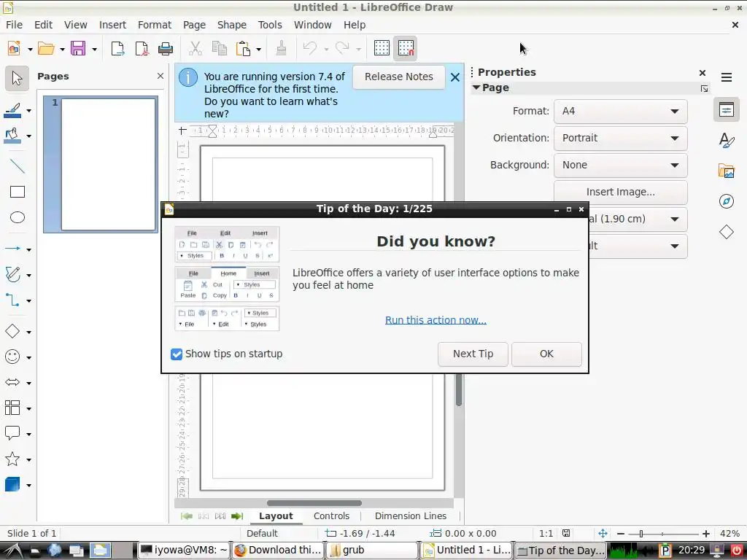This screenshot has height=560, width=747.
Task: Switch to the Dimension Lines tab
Action: pos(411,516)
